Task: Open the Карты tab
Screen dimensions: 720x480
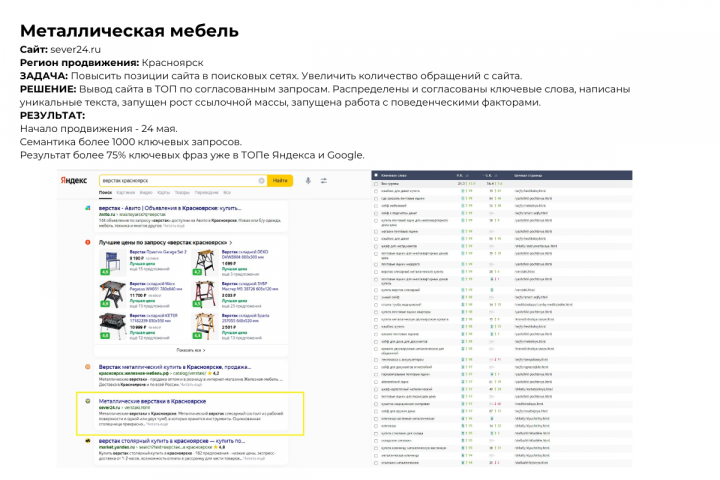Action: pyautogui.click(x=163, y=192)
